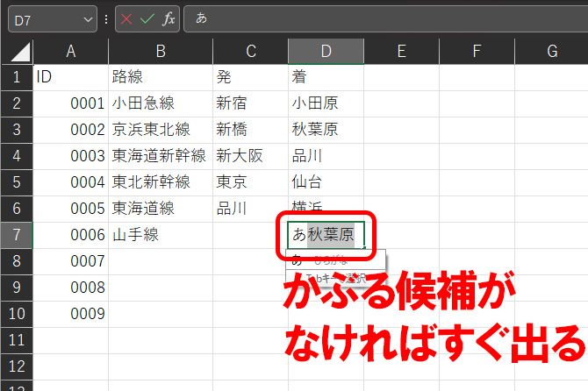This screenshot has height=391, width=588.
Task: Select the cell containing 新橋
Action: pos(250,130)
